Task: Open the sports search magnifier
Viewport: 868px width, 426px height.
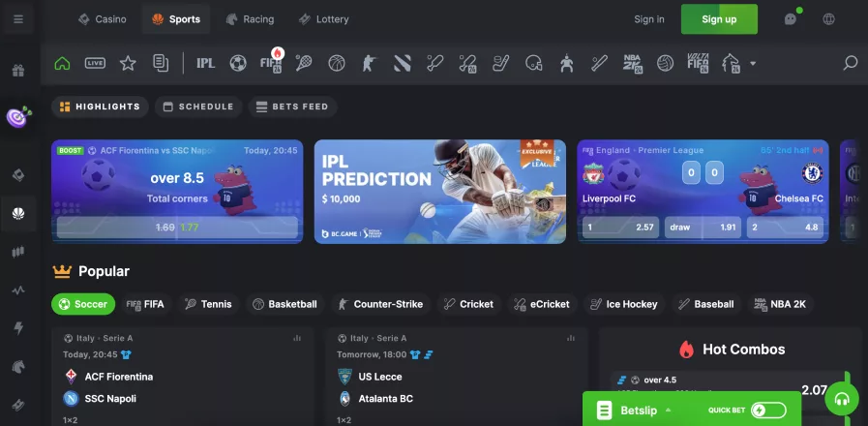Action: [851, 63]
